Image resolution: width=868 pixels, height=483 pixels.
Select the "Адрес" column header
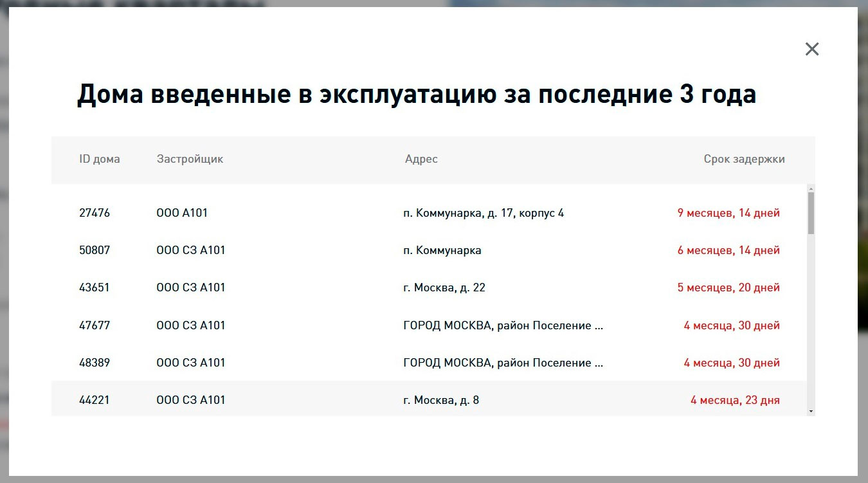(x=421, y=159)
